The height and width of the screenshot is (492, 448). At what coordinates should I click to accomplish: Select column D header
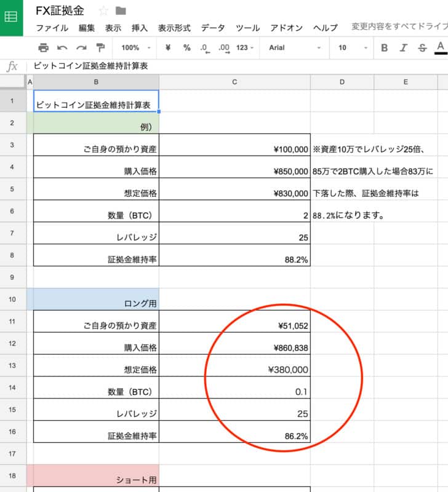342,82
